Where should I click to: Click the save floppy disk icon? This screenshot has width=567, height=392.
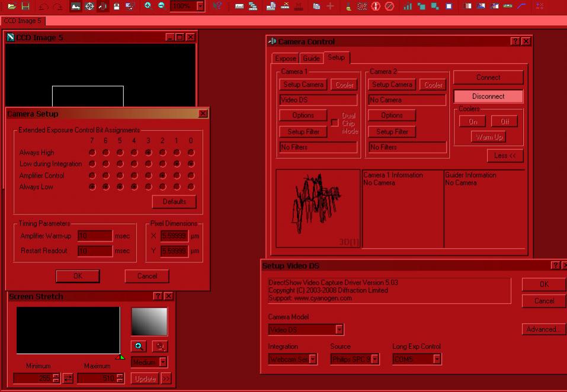point(25,6)
